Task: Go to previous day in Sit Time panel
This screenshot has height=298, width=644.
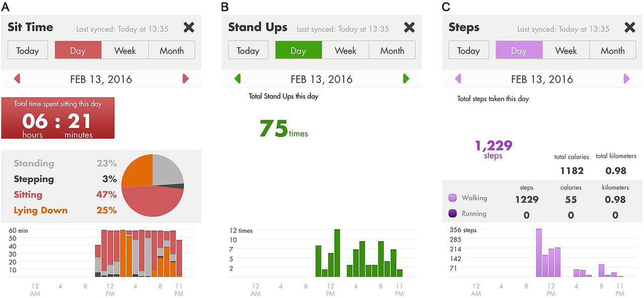Action: pyautogui.click(x=17, y=78)
